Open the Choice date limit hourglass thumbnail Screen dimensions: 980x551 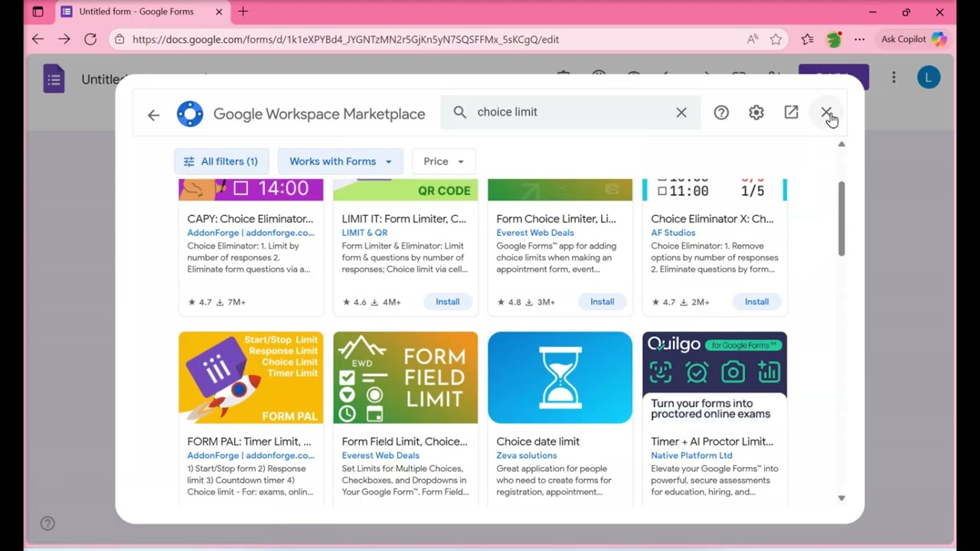point(560,377)
